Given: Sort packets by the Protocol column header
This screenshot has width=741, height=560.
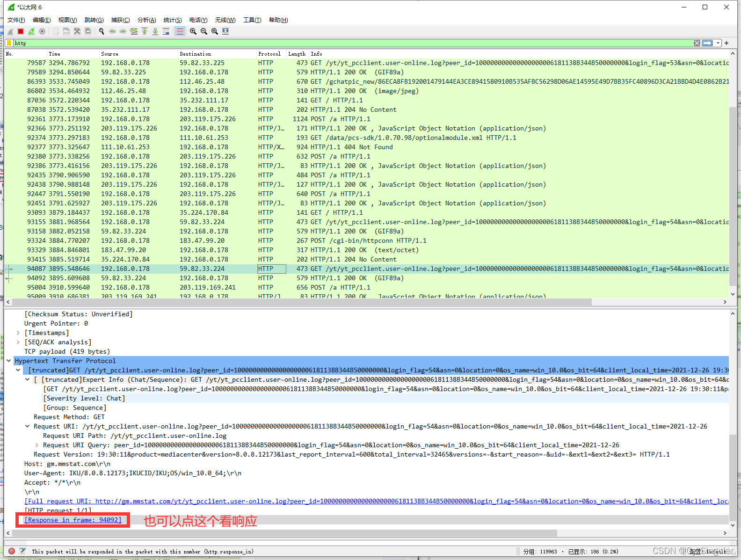Looking at the screenshot, I should 271,54.
